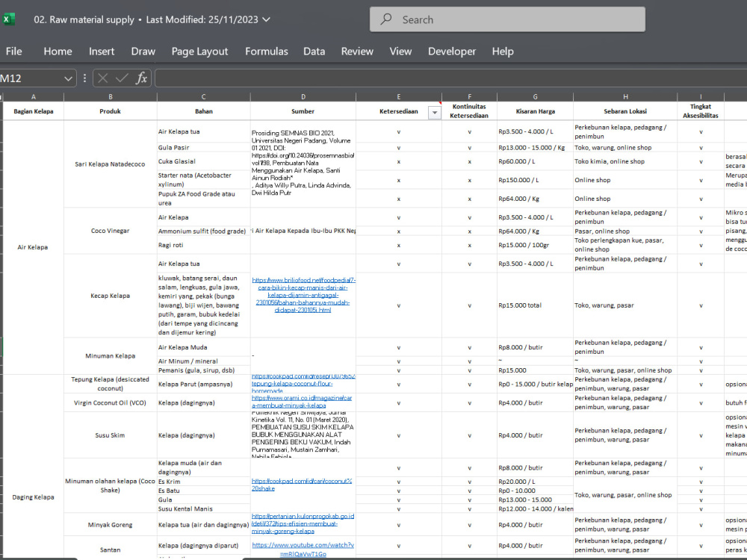Click the formula bar options dots handle
The height and width of the screenshot is (560, 747).
click(x=85, y=78)
